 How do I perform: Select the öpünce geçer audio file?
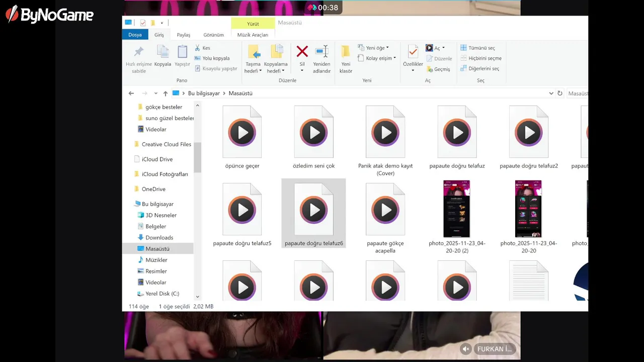pos(242,137)
